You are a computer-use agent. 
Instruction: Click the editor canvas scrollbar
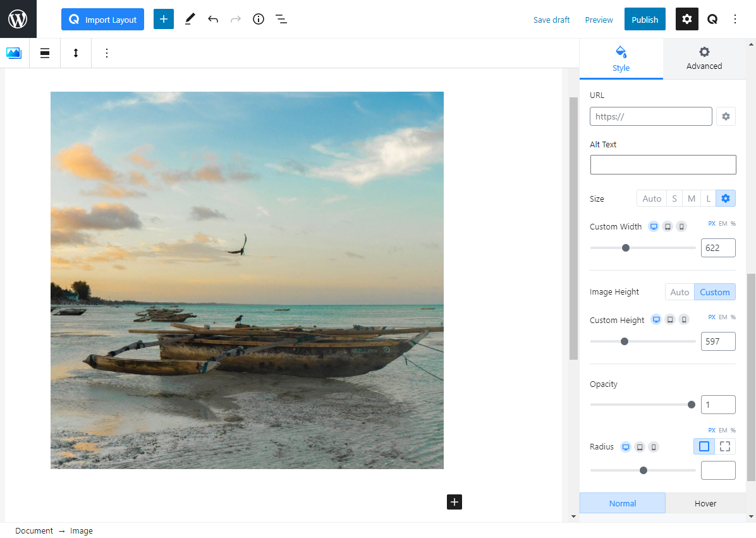pyautogui.click(x=573, y=228)
